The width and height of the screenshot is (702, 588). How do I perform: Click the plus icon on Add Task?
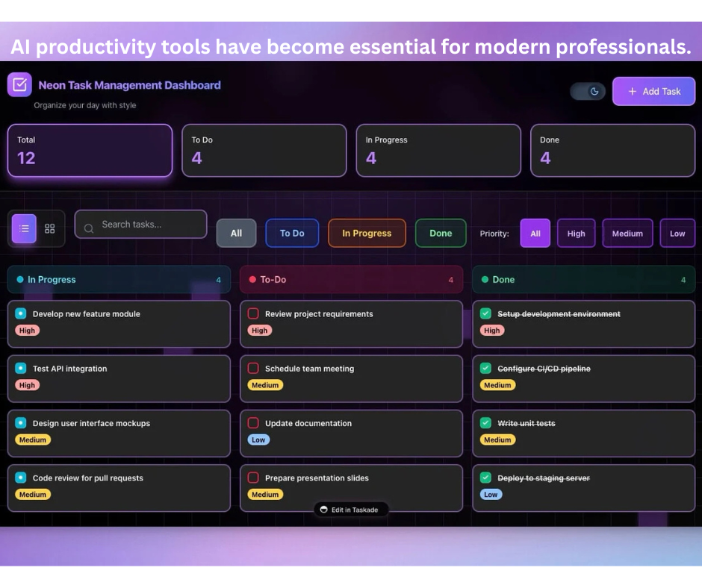point(632,91)
